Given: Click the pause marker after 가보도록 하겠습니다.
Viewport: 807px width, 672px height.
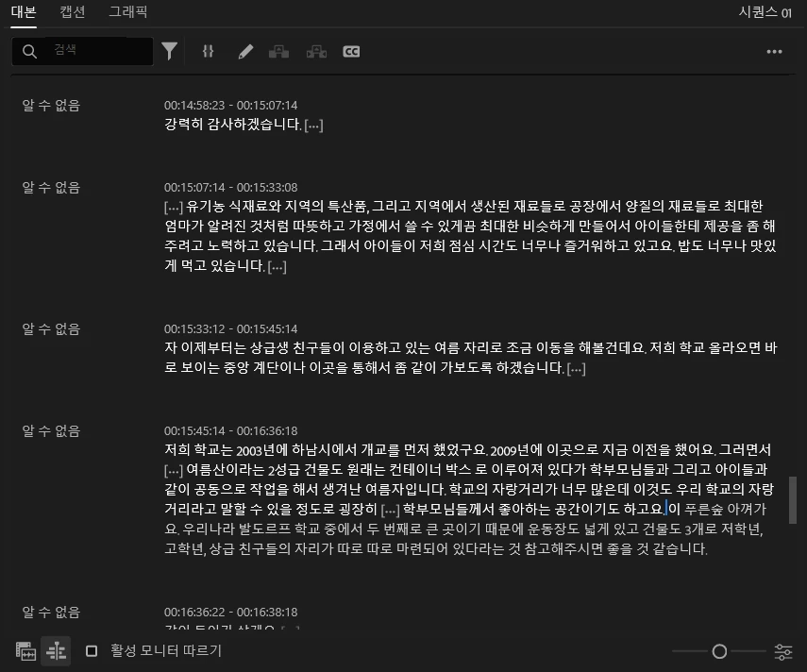Looking at the screenshot, I should pyautogui.click(x=577, y=368).
